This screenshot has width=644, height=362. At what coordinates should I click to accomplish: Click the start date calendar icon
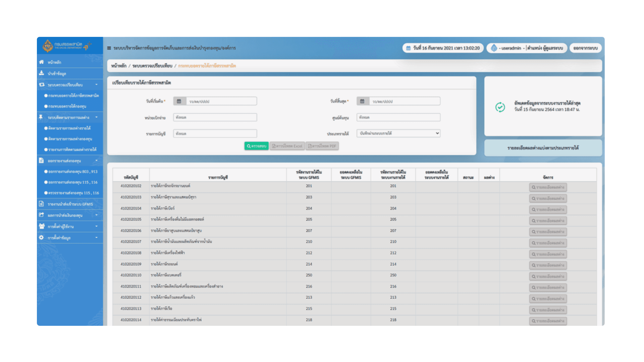179,101
